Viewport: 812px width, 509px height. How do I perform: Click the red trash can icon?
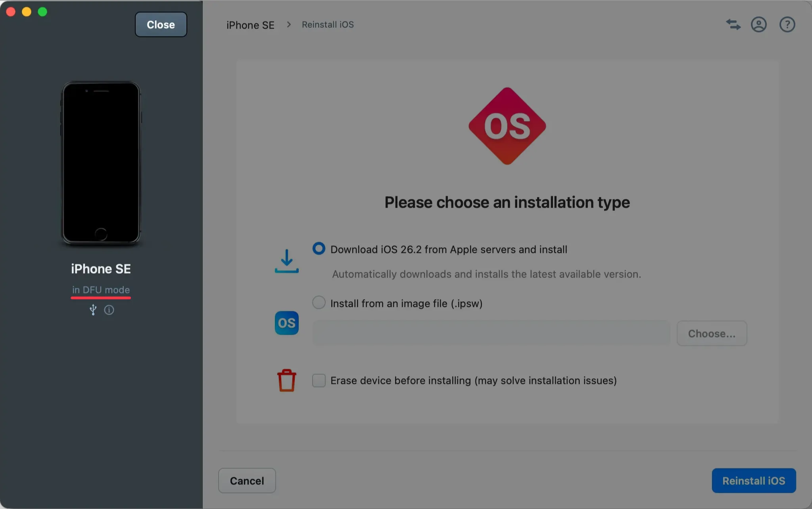286,380
